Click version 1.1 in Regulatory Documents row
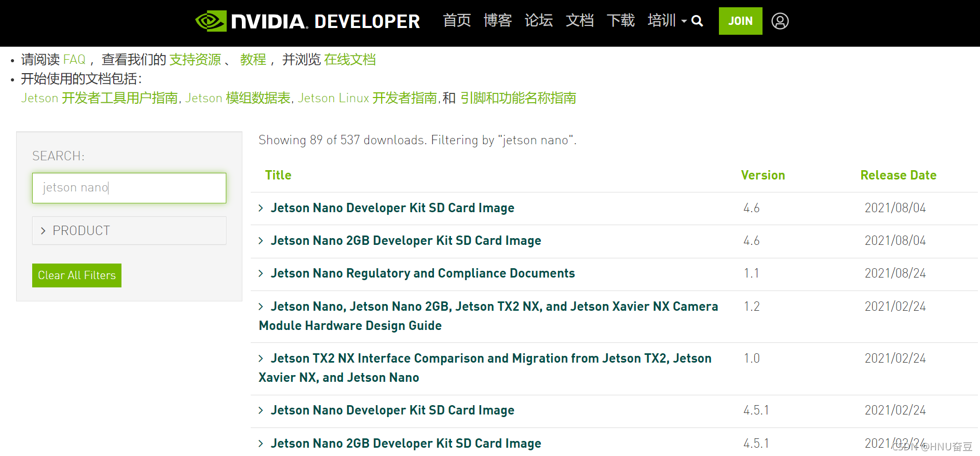Image resolution: width=980 pixels, height=456 pixels. click(x=751, y=273)
